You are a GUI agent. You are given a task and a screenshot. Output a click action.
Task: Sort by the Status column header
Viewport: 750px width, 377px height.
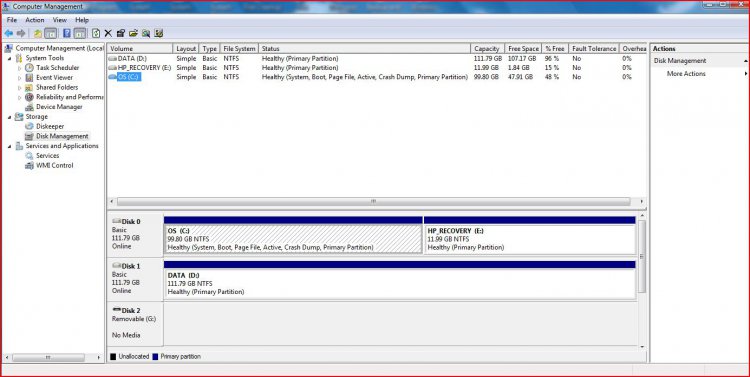pyautogui.click(x=364, y=49)
